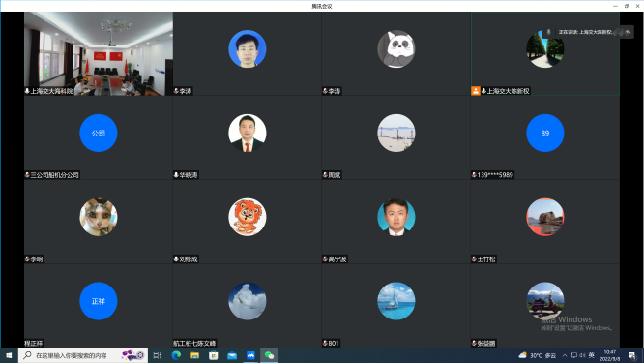This screenshot has width=644, height=363.
Task: Open File Explorer from the taskbar
Action: (x=194, y=355)
